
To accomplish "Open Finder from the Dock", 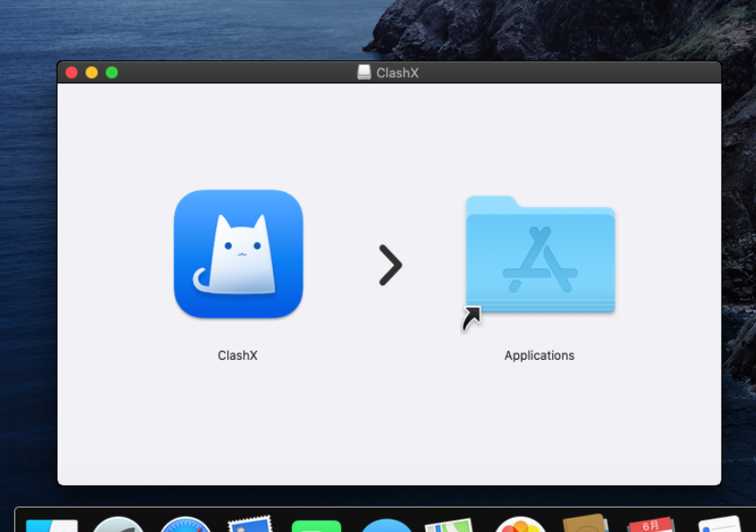I will 51,525.
